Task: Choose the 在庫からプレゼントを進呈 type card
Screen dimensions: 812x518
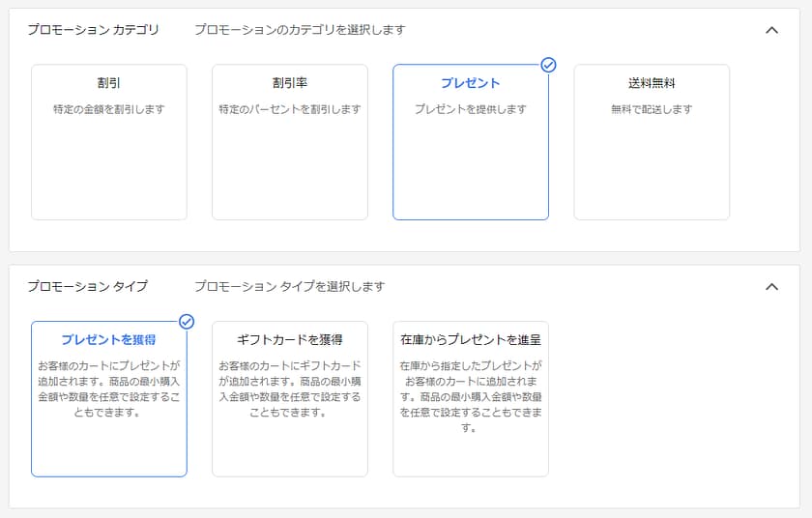Action: click(470, 398)
